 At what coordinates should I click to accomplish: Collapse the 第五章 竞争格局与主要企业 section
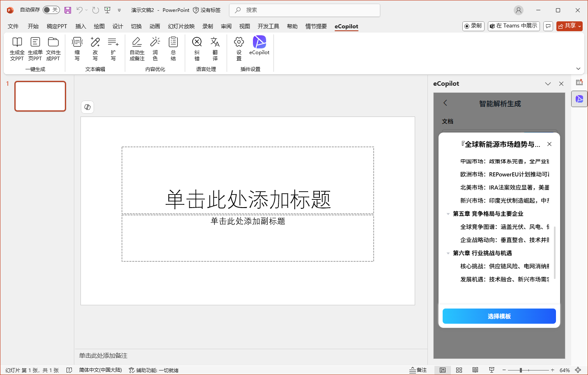[448, 214]
